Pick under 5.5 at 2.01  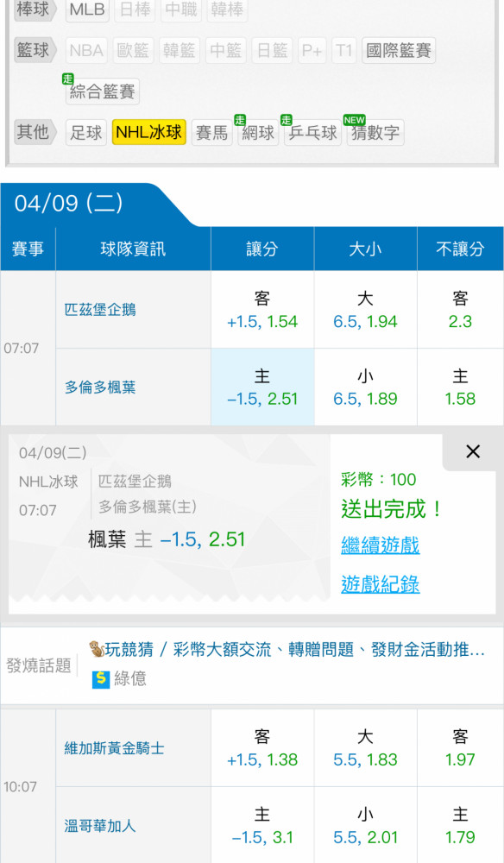tap(365, 826)
